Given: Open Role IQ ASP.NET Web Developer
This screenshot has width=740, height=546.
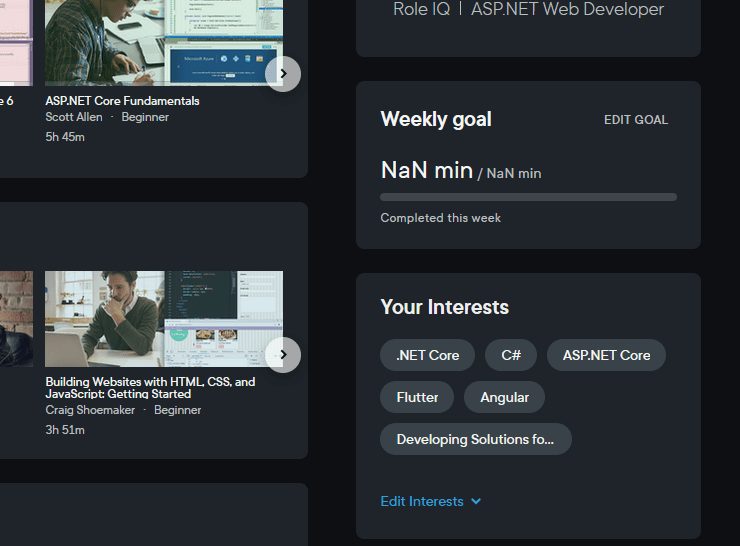Looking at the screenshot, I should pyautogui.click(x=528, y=10).
